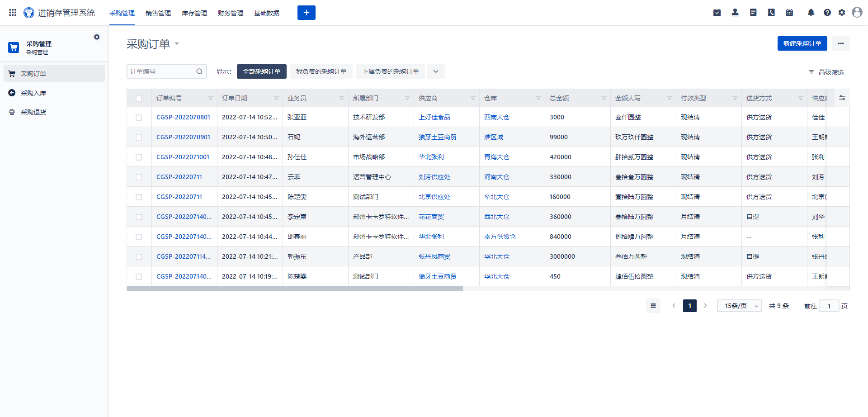Click the blue plus add button

click(307, 13)
